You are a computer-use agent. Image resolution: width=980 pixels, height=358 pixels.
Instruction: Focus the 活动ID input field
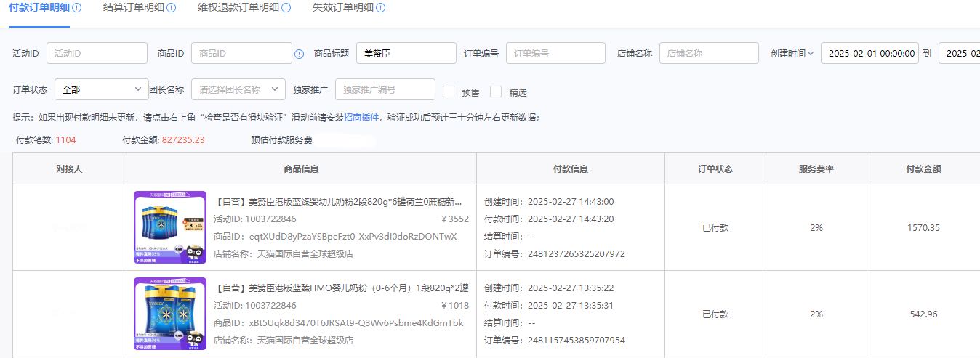(x=97, y=53)
